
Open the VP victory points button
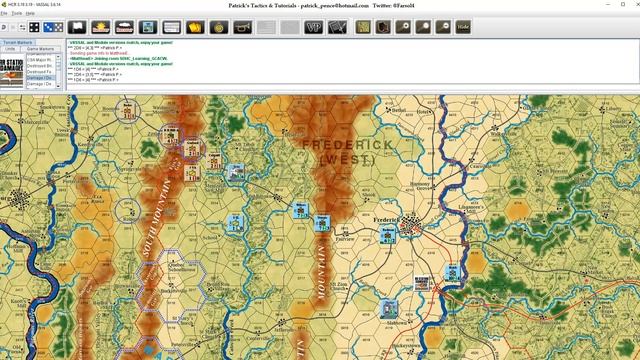tap(314, 27)
